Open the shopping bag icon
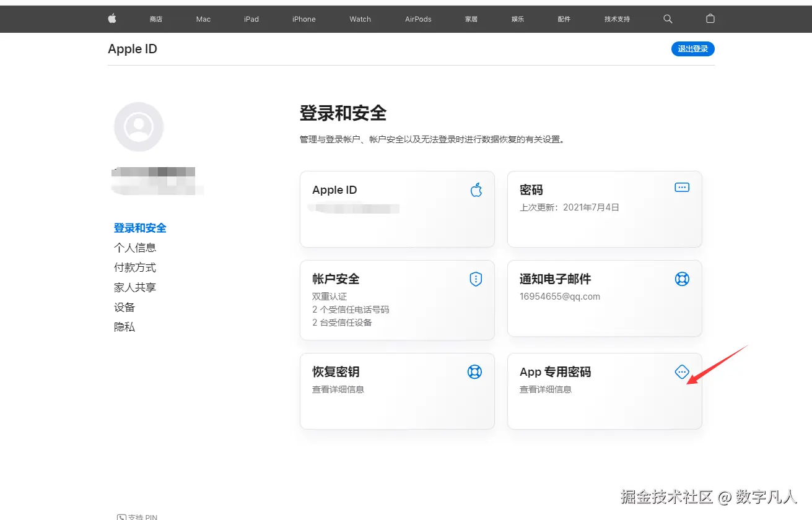This screenshot has height=520, width=812. click(710, 19)
